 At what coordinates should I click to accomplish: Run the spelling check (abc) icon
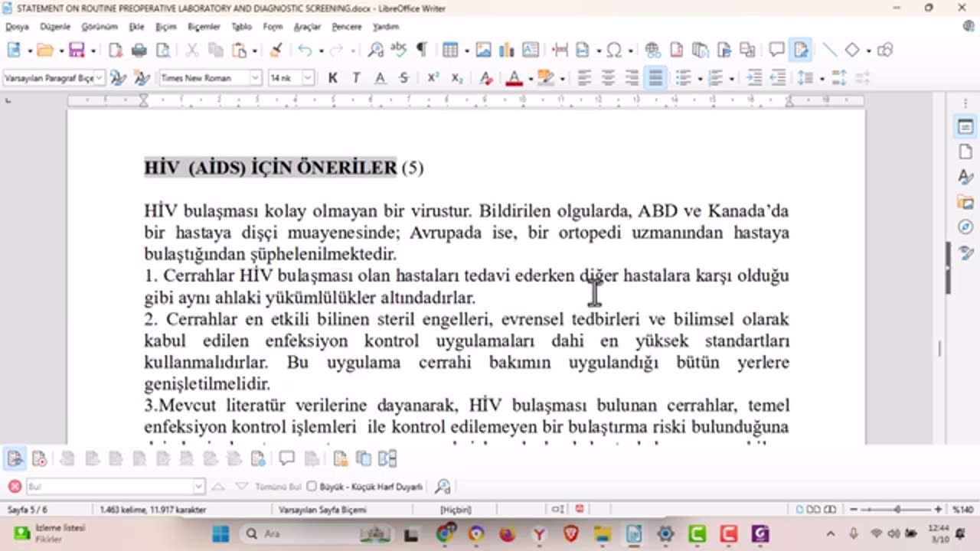[398, 51]
